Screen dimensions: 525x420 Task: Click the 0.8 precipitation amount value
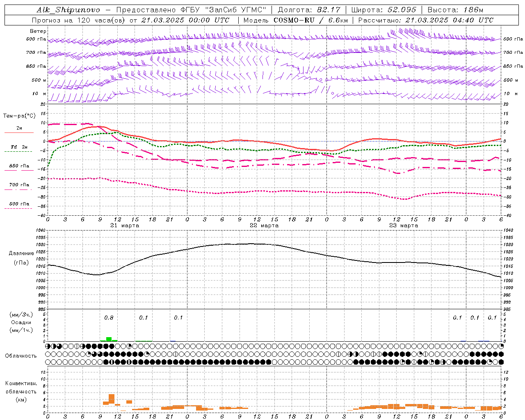tap(109, 318)
